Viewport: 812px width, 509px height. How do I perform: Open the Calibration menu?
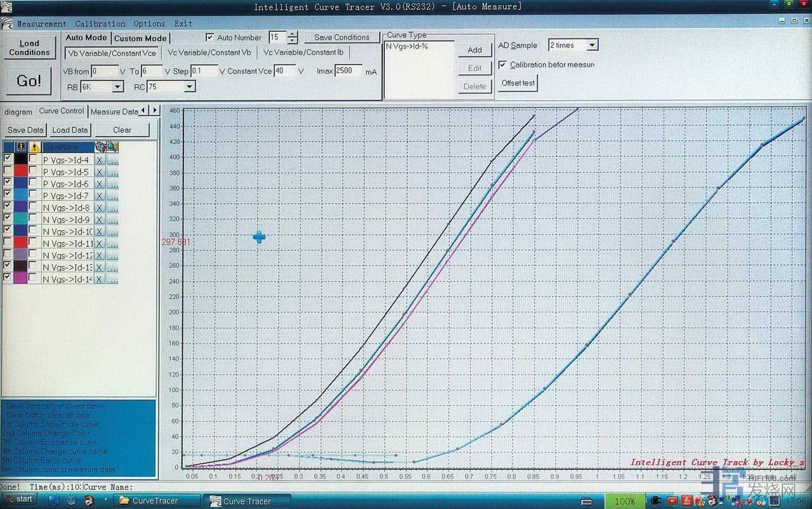click(100, 23)
